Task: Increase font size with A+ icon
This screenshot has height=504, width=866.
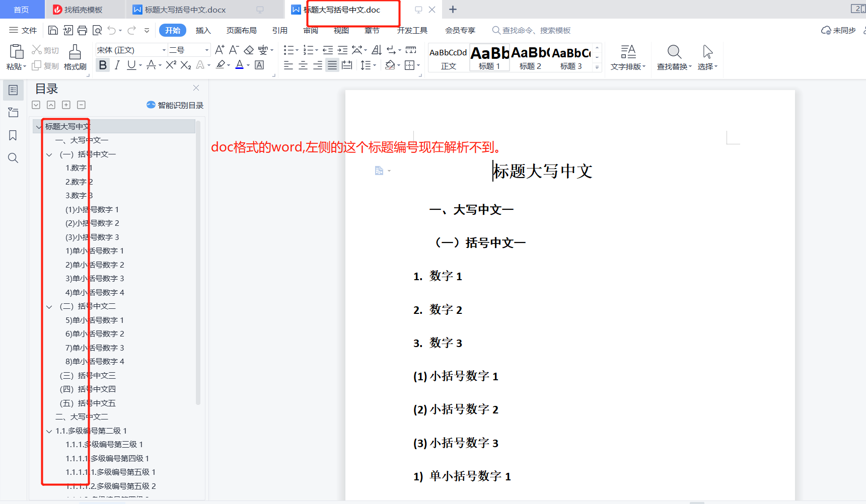Action: coord(220,50)
